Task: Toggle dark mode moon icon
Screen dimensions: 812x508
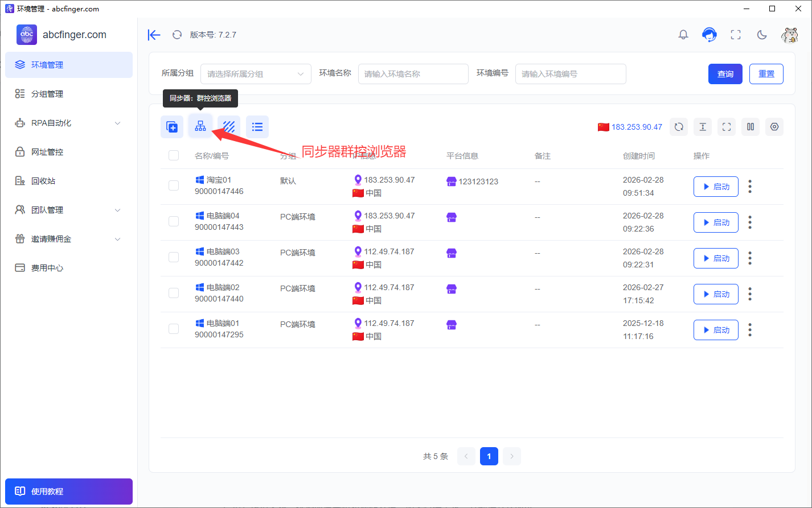Action: tap(762, 35)
